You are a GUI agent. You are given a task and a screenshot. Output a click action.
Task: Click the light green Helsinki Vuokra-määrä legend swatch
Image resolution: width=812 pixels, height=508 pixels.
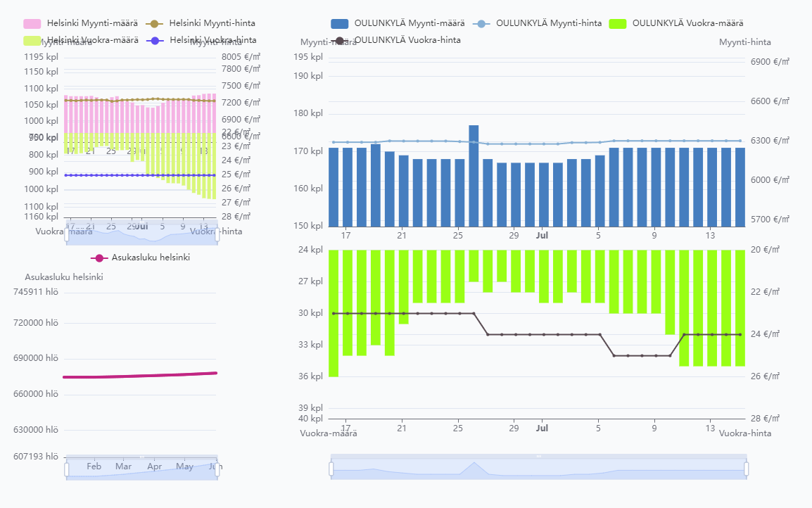tap(32, 41)
